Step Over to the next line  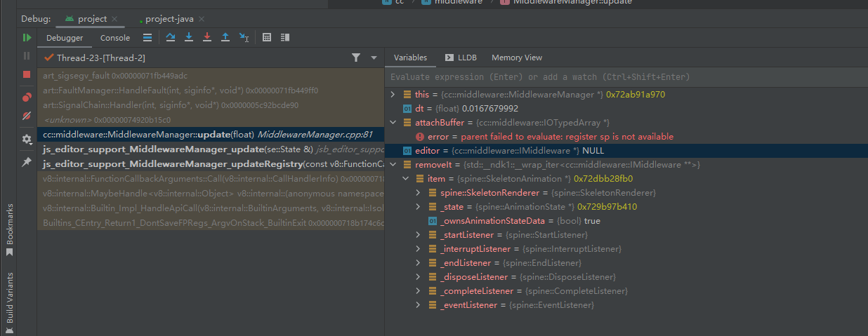pos(171,38)
